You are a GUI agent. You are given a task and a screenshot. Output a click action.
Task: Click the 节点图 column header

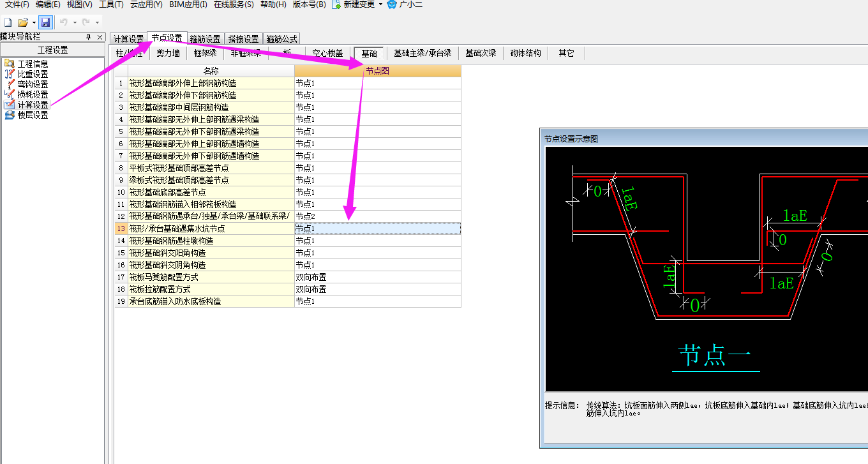[377, 71]
